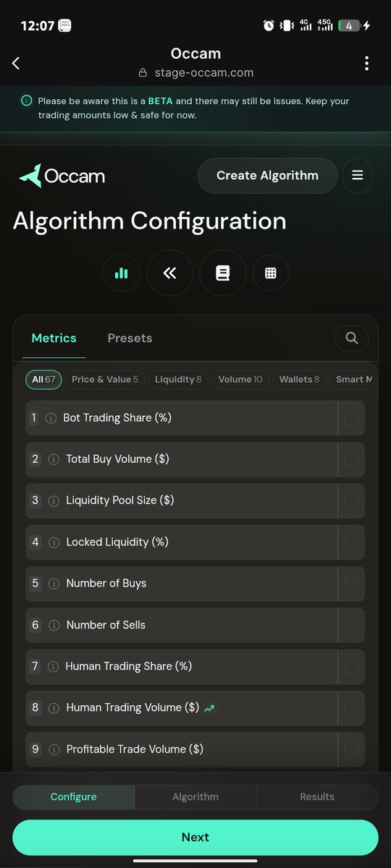The width and height of the screenshot is (391, 868).
Task: Select the All 67 filter chip
Action: (x=43, y=379)
